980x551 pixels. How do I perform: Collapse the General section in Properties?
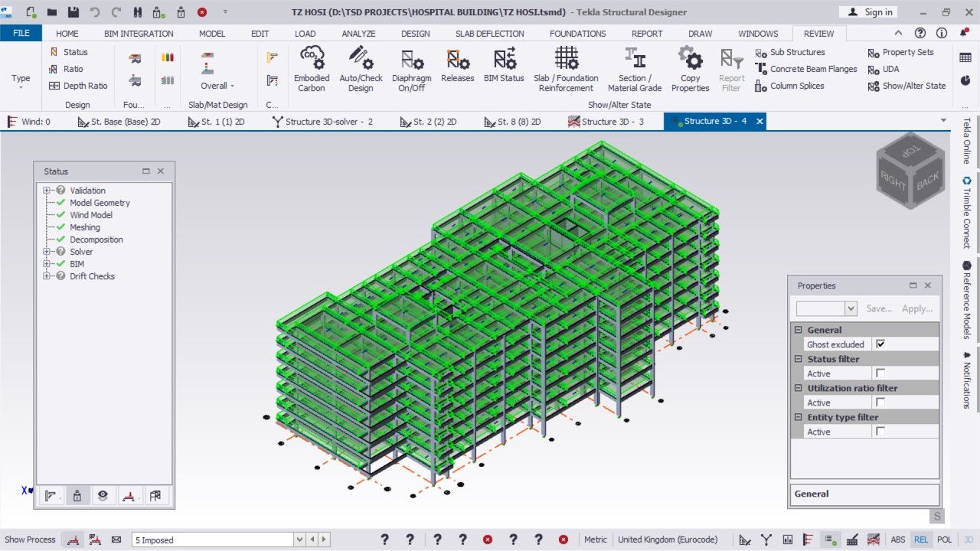pos(798,330)
